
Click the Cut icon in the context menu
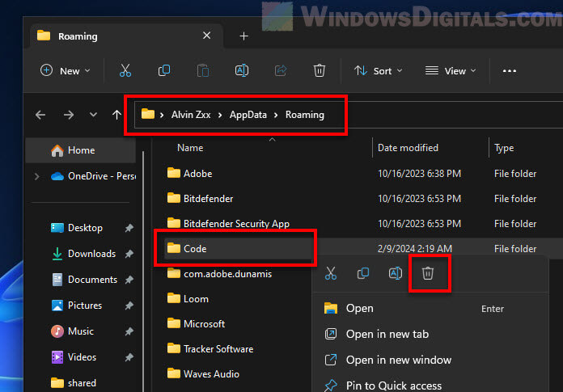point(331,273)
